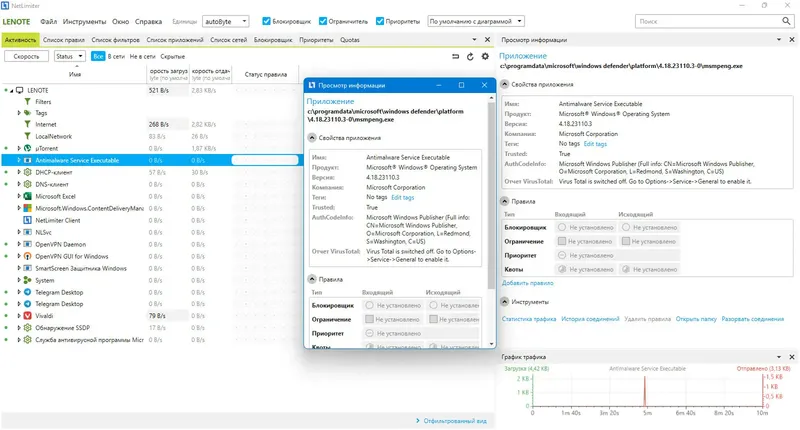Viewport: 800px width, 430px height.
Task: Click the Vivaldi browser icon in list
Action: 28,316
